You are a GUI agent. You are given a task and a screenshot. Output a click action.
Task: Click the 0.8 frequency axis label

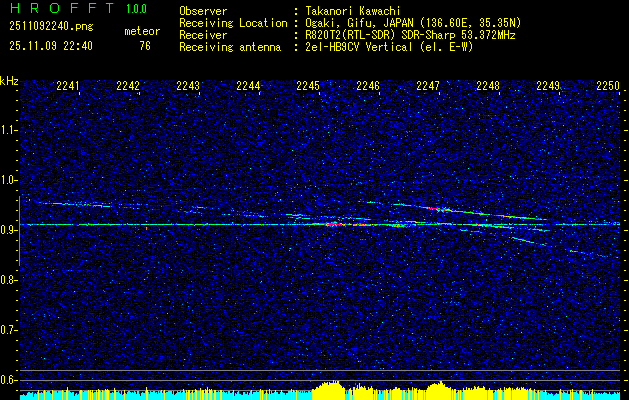[8, 280]
